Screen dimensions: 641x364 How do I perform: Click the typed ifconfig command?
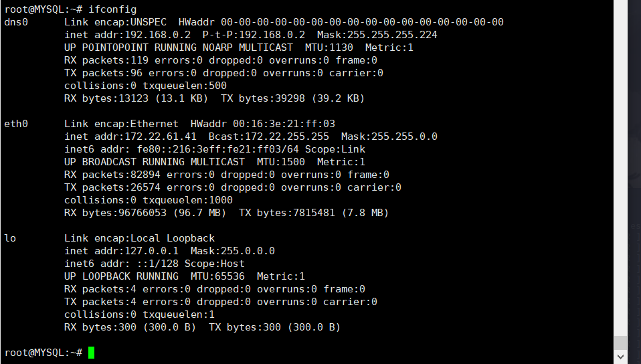pos(112,9)
